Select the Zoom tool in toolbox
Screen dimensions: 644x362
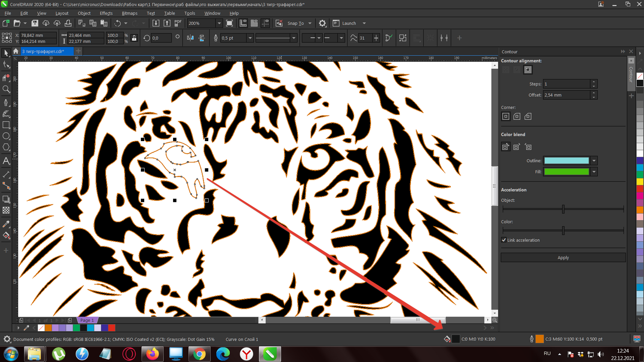[6, 89]
